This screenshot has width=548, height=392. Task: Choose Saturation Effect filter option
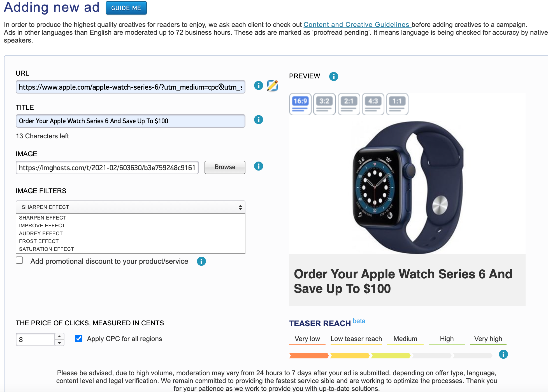tap(47, 249)
